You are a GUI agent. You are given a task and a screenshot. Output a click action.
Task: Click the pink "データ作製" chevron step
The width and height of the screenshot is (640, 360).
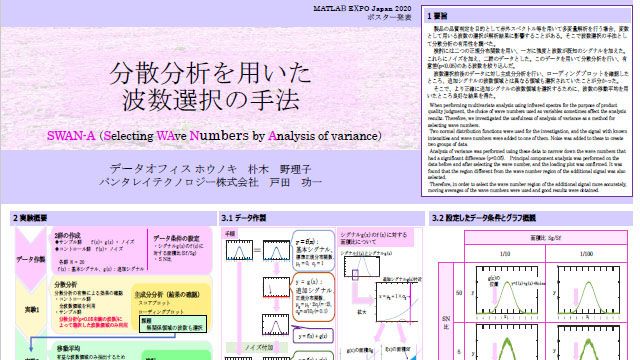pyautogui.click(x=30, y=259)
